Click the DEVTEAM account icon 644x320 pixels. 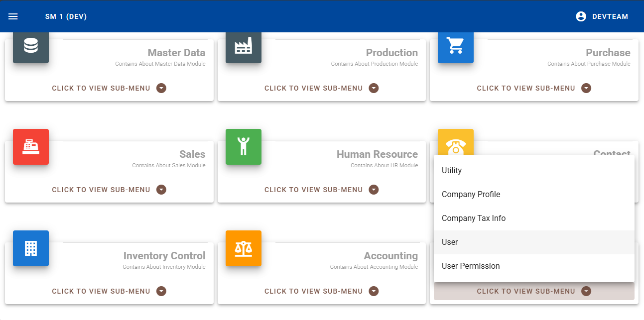(x=581, y=16)
